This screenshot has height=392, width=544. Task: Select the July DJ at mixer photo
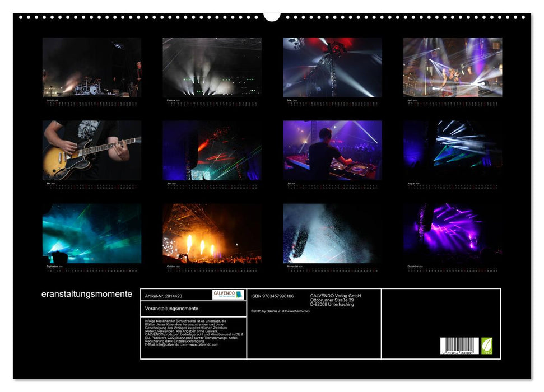coord(332,150)
